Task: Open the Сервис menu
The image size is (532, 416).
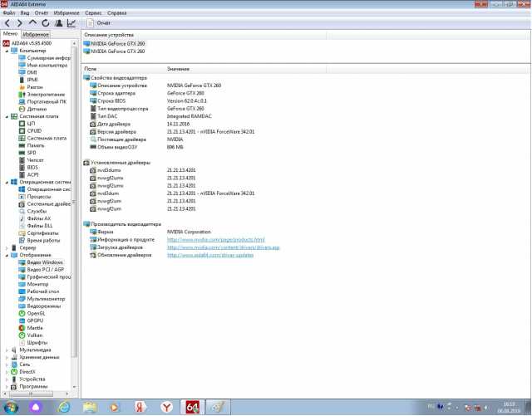Action: pos(93,13)
